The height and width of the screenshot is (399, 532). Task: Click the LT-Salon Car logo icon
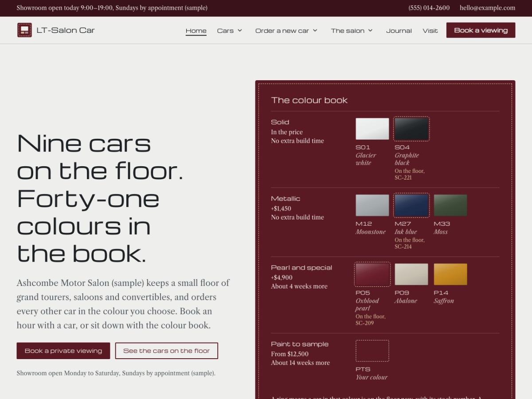[24, 30]
